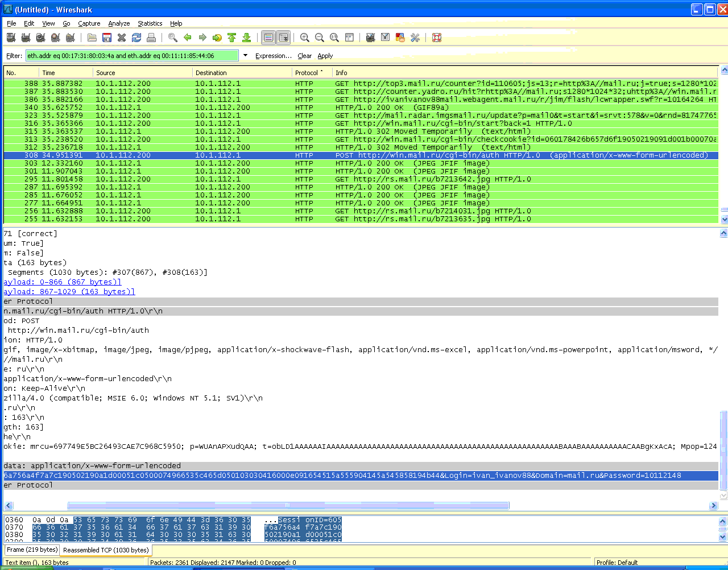Click the Open capture file icon

tap(92, 38)
